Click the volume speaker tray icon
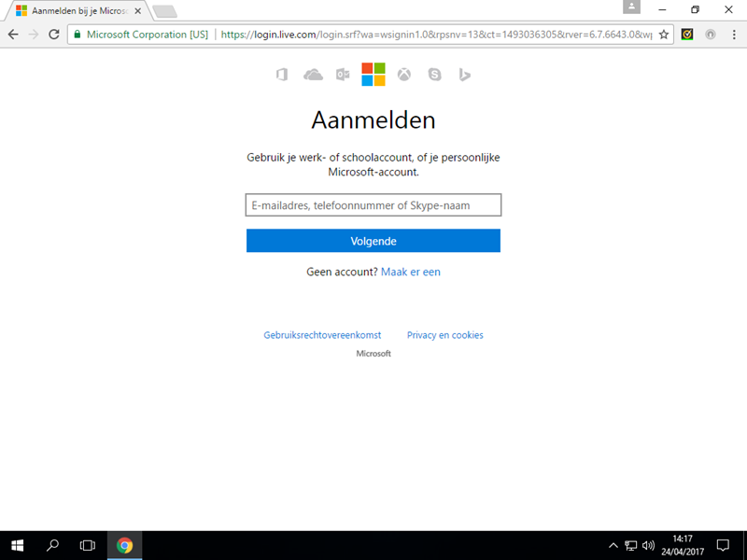 (648, 545)
